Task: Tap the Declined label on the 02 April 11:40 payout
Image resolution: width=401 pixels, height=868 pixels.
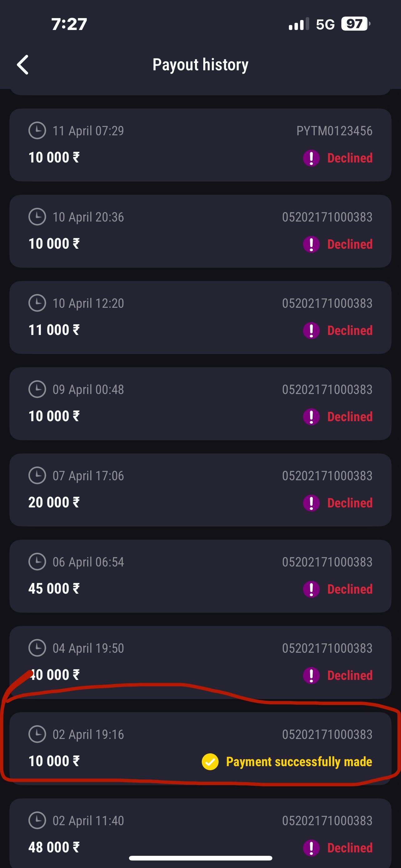Action: click(x=350, y=848)
